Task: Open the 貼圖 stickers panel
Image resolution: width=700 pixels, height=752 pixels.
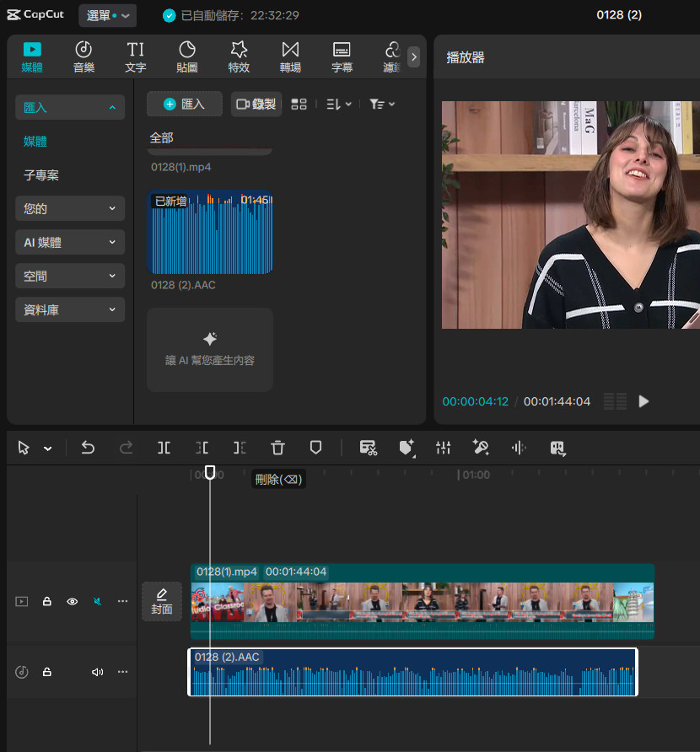Action: pyautogui.click(x=187, y=57)
